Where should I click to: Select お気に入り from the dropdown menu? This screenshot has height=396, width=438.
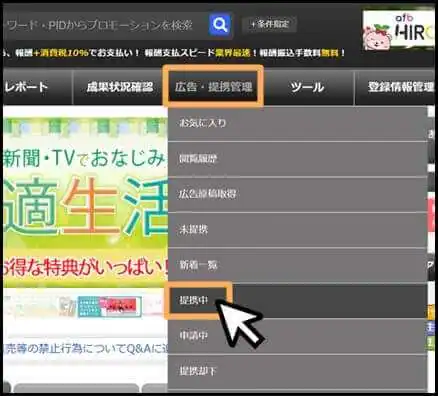pyautogui.click(x=297, y=123)
